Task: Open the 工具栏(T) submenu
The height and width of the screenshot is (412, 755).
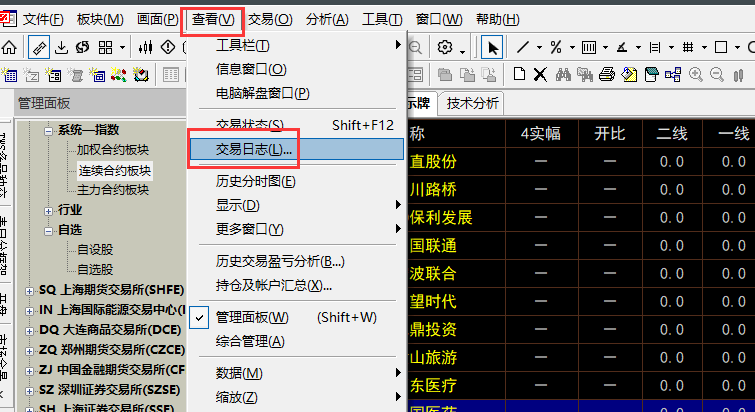Action: [297, 45]
